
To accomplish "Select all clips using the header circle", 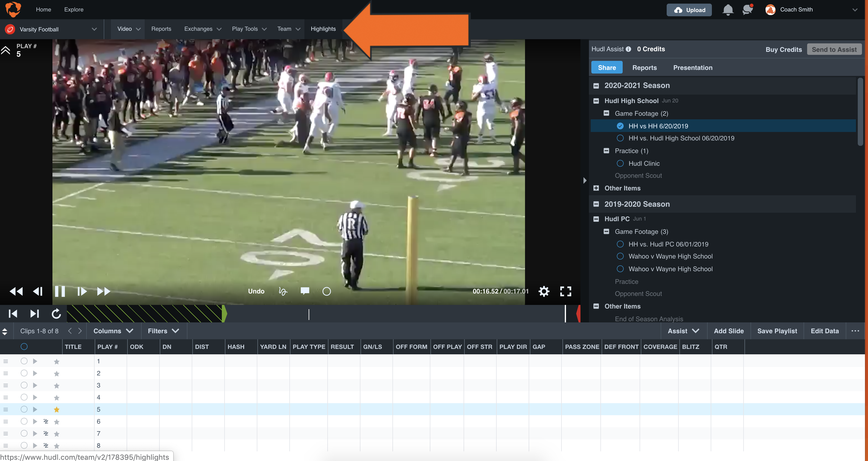I will click(24, 347).
